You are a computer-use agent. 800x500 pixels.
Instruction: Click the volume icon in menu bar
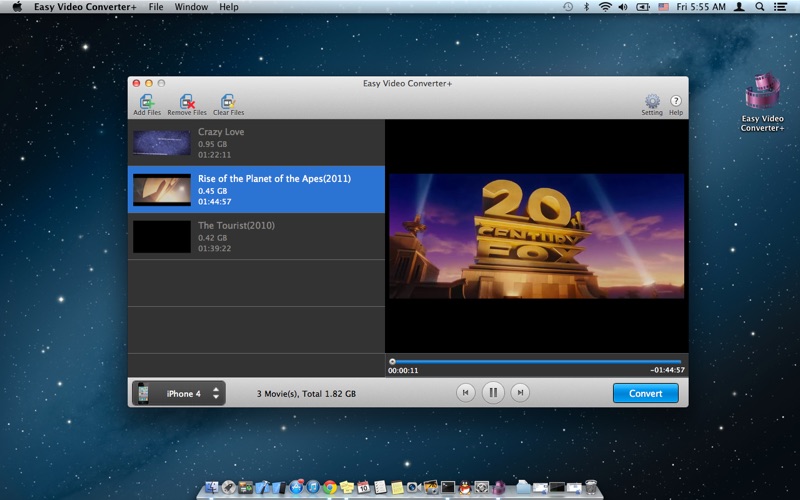point(623,7)
